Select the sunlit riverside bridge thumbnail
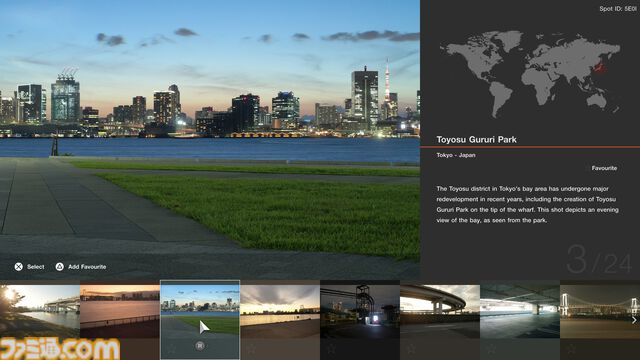 [x=40, y=311]
